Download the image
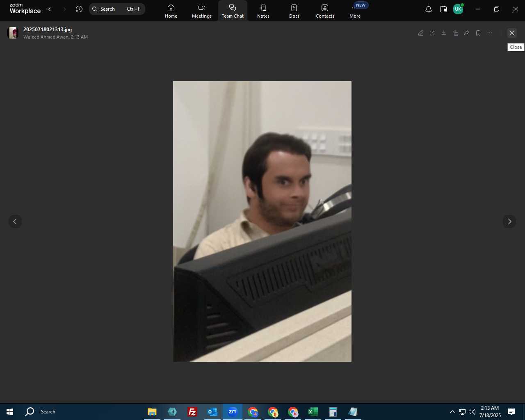 pos(444,33)
